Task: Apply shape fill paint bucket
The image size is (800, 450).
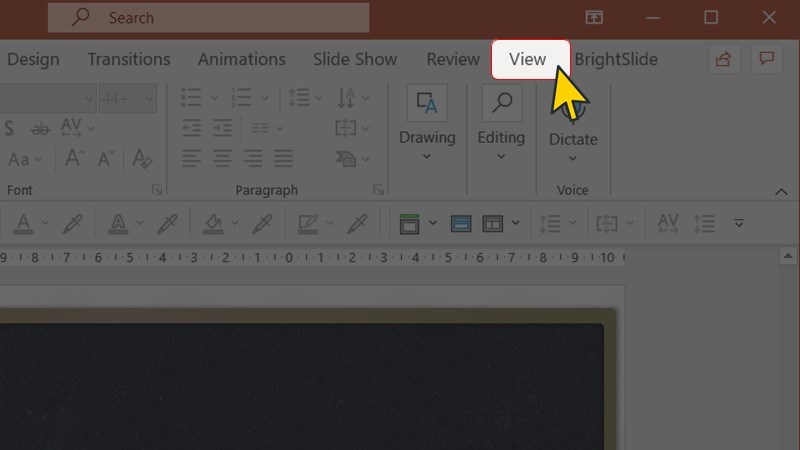Action: point(213,223)
